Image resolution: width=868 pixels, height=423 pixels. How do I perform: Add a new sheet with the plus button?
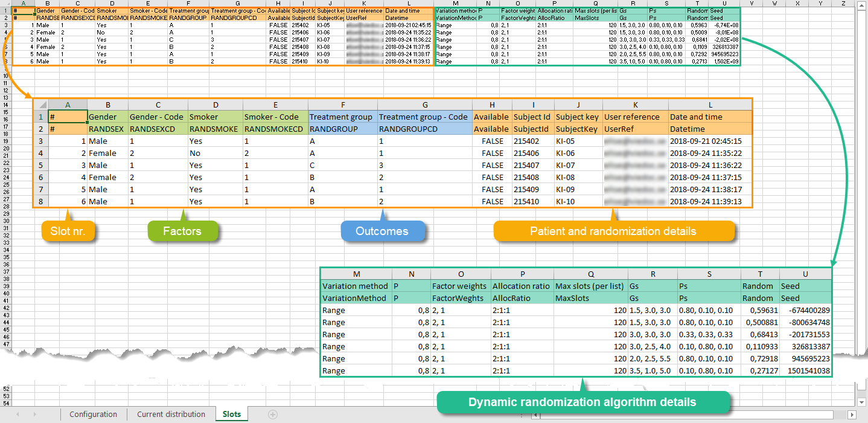[273, 415]
